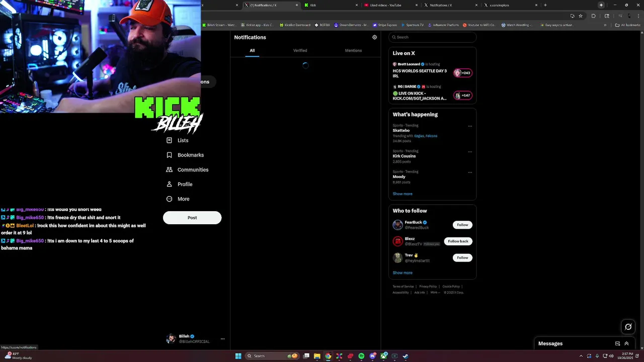Open Spotify from the taskbar
Viewport: 644px width, 362px height.
pos(361,356)
